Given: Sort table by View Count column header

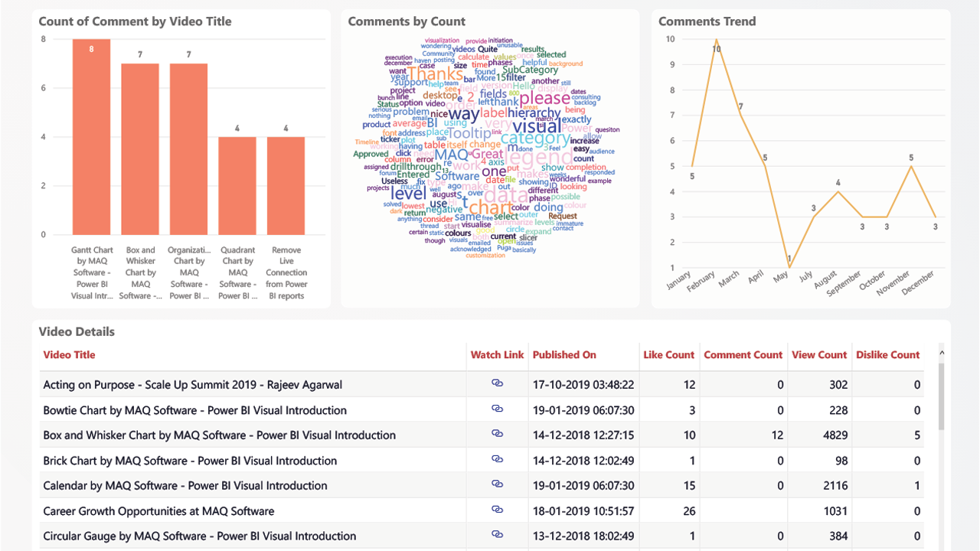Looking at the screenshot, I should 819,355.
